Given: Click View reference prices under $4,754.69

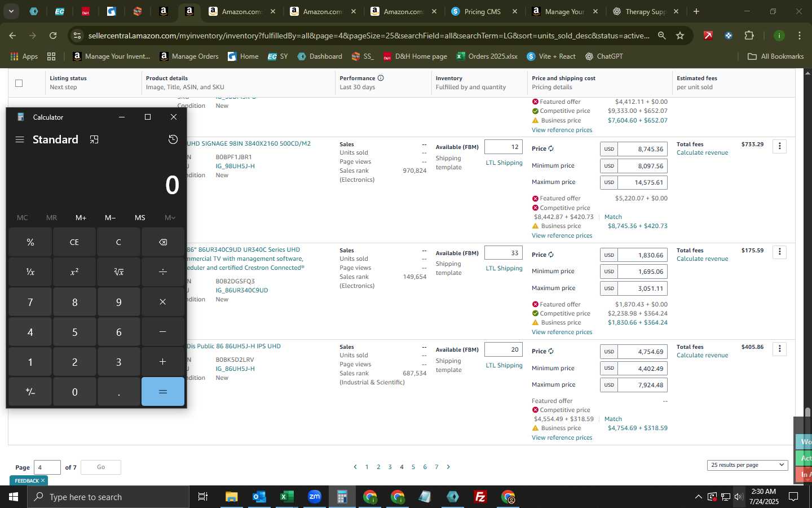Looking at the screenshot, I should coord(562,437).
